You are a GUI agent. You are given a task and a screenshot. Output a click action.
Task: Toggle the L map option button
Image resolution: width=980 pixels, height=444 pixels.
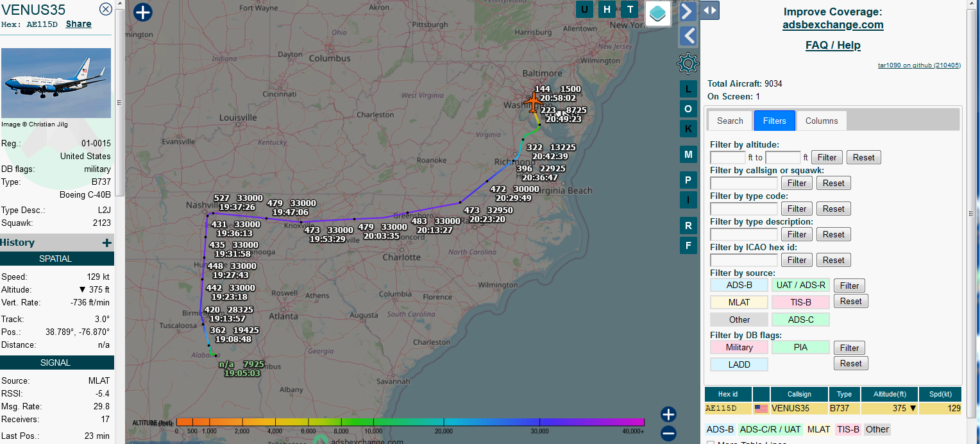point(688,89)
